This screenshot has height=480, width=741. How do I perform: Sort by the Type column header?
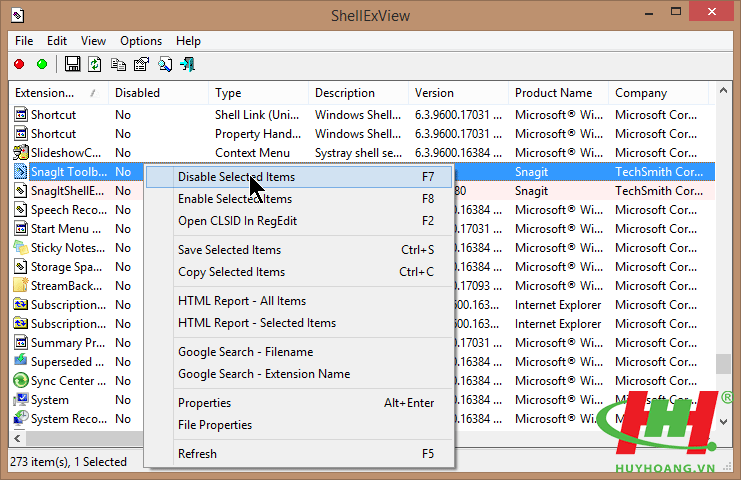258,93
